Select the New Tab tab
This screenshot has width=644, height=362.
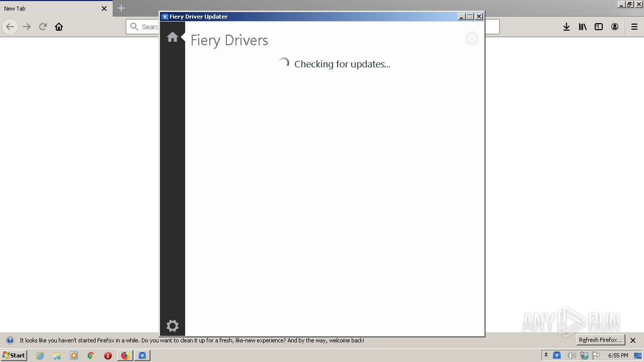56,9
